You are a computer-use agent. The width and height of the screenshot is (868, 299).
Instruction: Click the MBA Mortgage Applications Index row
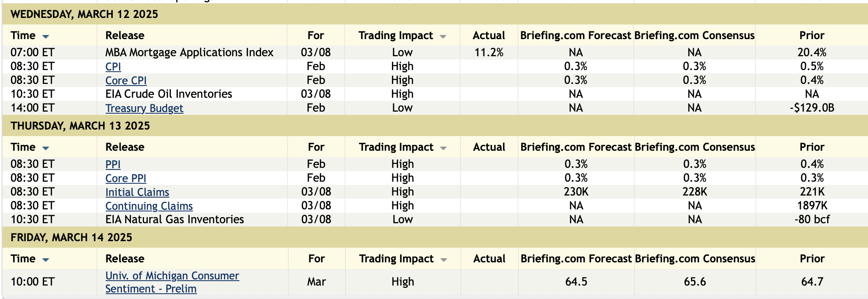click(x=189, y=53)
